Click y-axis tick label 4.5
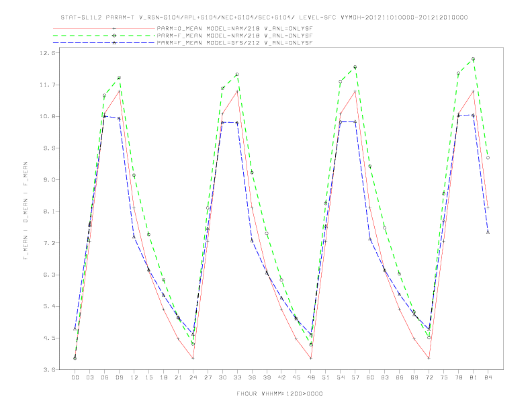This screenshot has height=411, width=532. pos(49,338)
